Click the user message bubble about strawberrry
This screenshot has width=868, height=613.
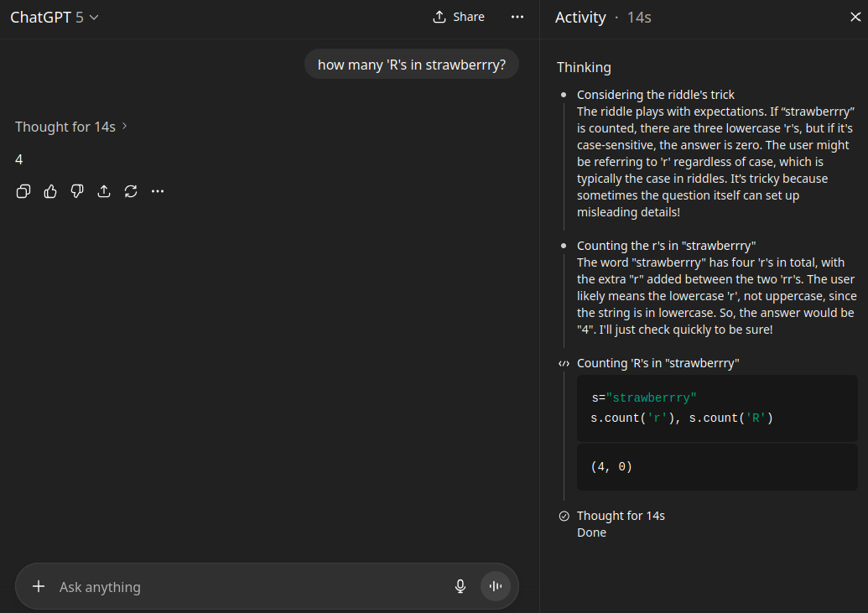click(x=411, y=65)
